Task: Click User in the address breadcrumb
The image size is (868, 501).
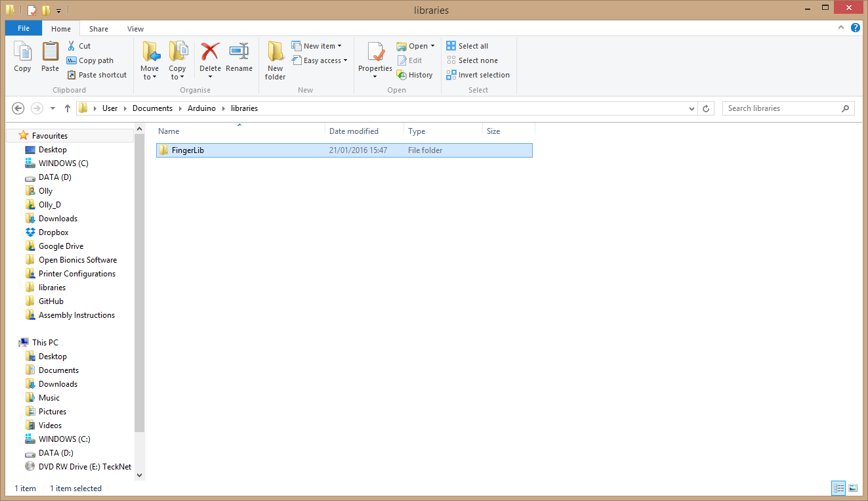Action: 110,108
